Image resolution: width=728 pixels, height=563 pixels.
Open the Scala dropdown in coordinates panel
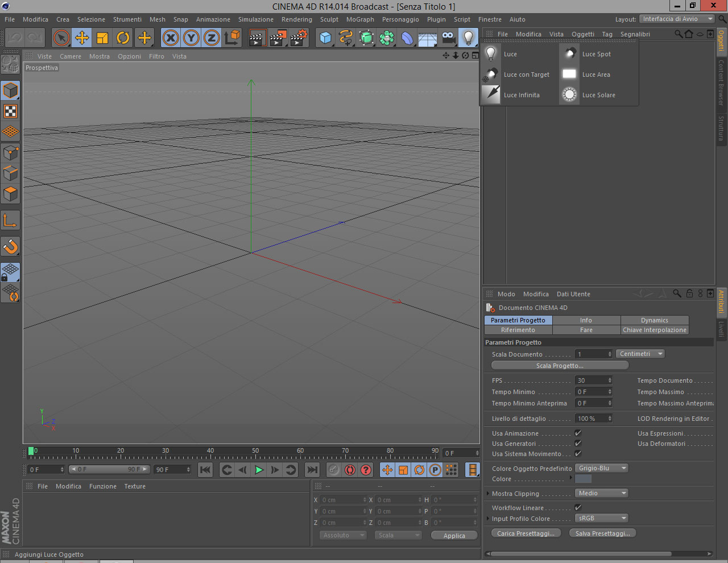coord(398,535)
